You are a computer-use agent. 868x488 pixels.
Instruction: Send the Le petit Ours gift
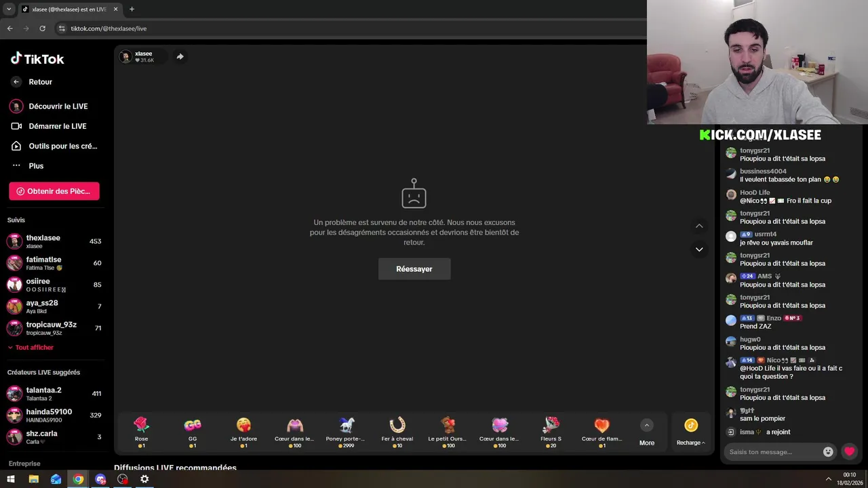(x=448, y=432)
